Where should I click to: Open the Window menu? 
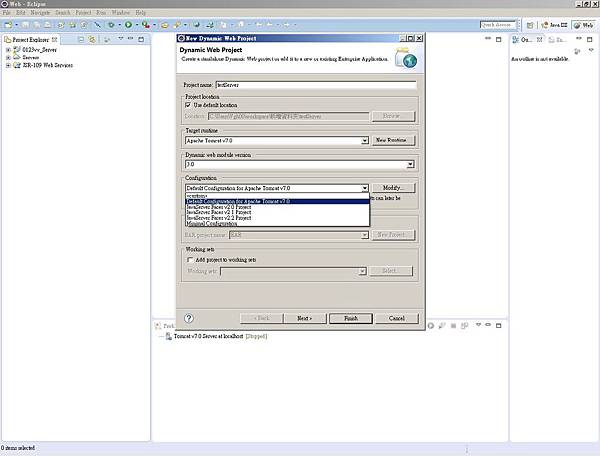coord(121,13)
